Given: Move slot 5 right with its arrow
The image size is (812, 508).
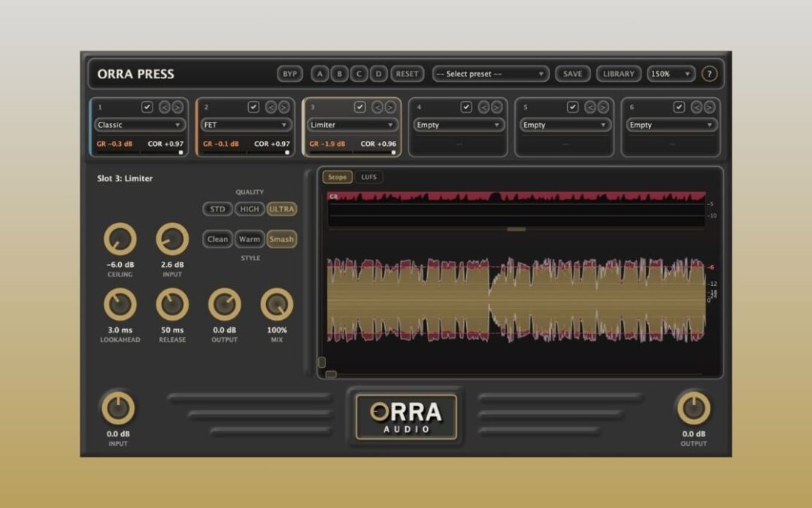Looking at the screenshot, I should click(603, 107).
